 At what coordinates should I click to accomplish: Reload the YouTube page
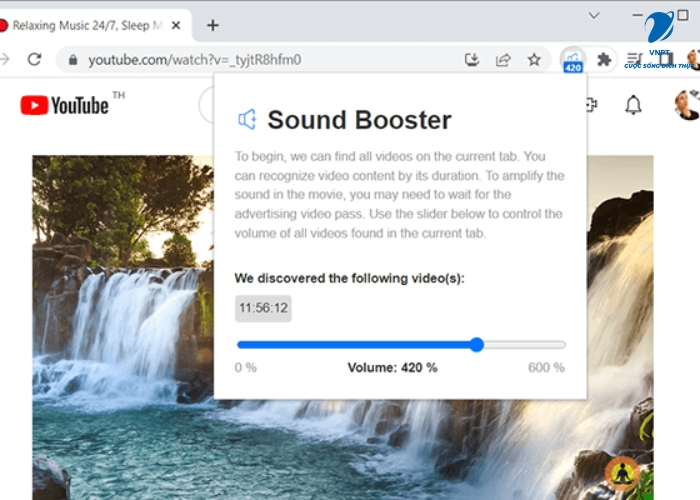click(x=34, y=59)
